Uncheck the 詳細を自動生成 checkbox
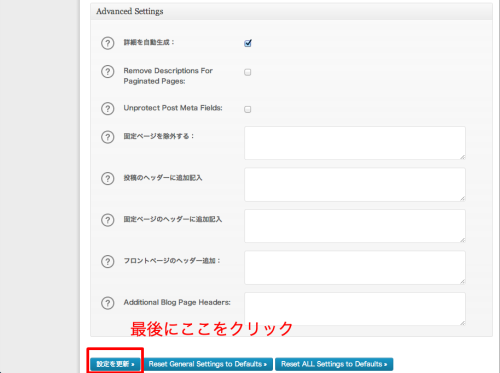500x373 pixels. point(248,43)
